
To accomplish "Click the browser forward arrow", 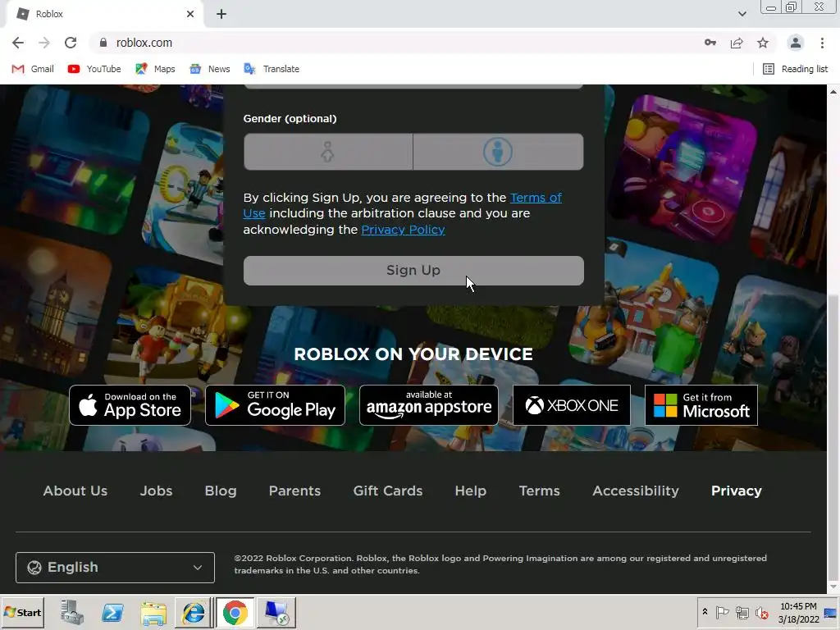I will (44, 43).
